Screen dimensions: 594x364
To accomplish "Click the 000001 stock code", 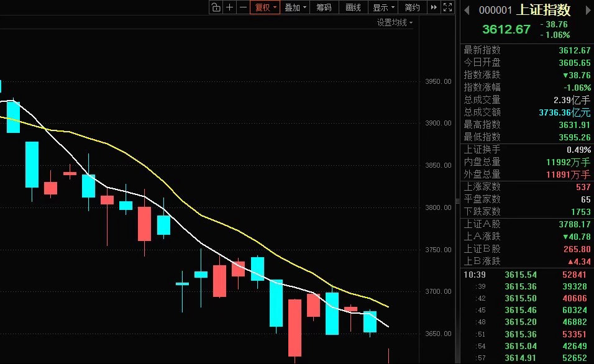I will [x=495, y=10].
